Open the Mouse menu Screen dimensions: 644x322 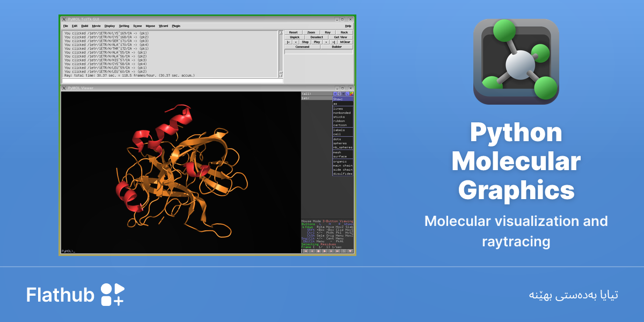point(150,26)
